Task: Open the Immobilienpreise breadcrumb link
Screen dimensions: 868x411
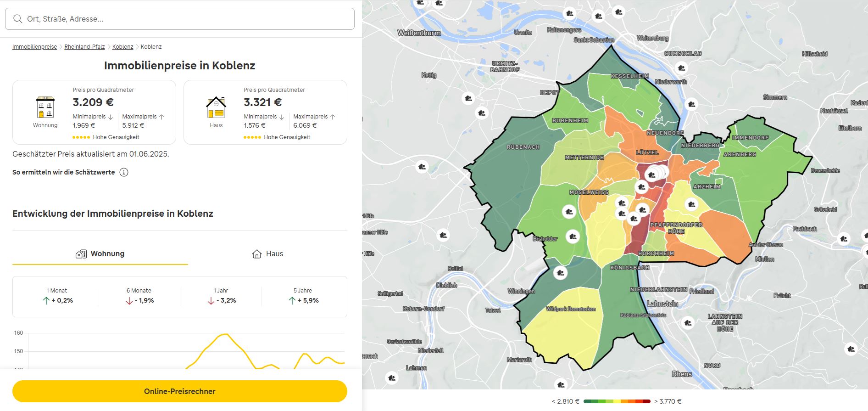Action: tap(34, 47)
